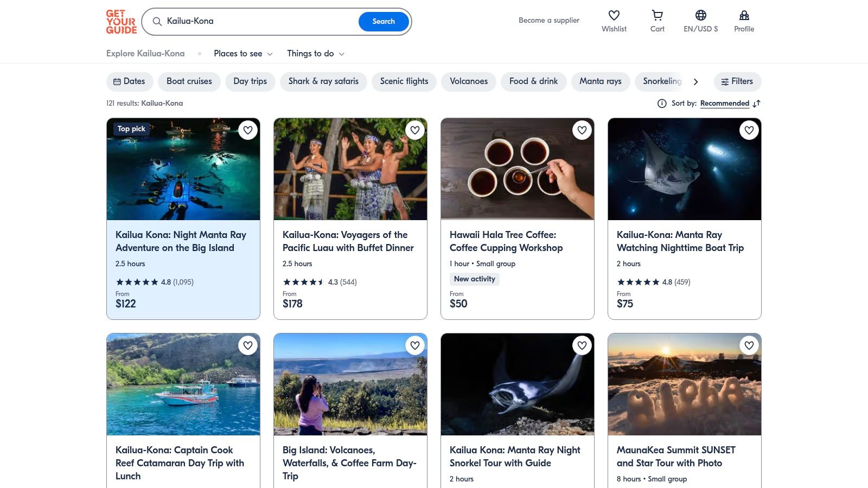Favorite the Voyagers of the Pacific Luau tour
This screenshot has width=868, height=488.
coord(415,130)
